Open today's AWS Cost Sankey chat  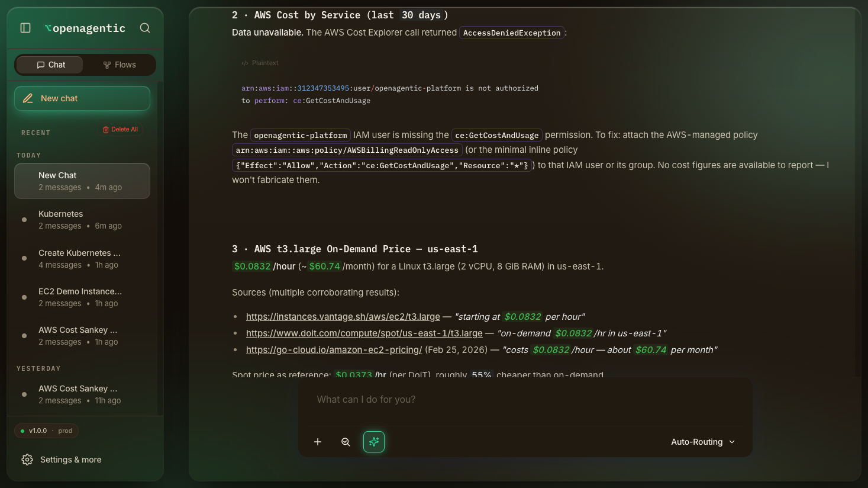[x=82, y=336]
